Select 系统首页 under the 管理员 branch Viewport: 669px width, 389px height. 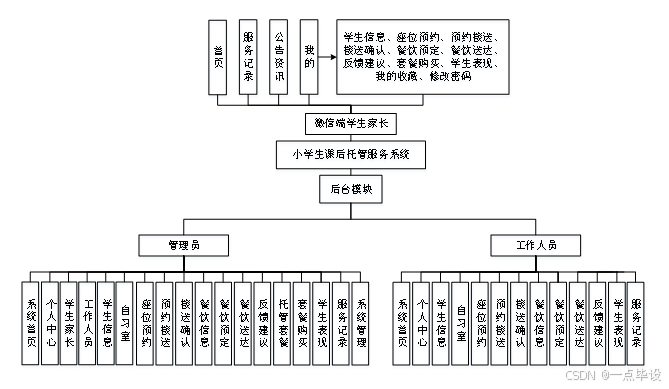coord(31,323)
